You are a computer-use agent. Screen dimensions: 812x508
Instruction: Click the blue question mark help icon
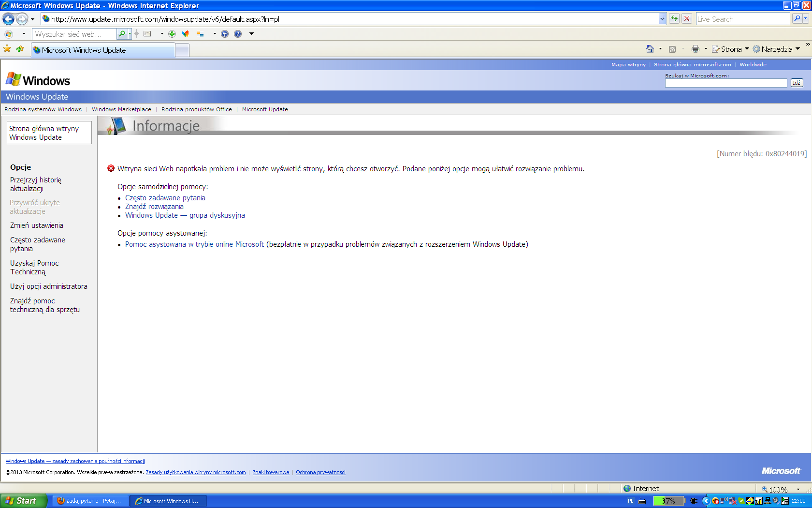pos(238,34)
